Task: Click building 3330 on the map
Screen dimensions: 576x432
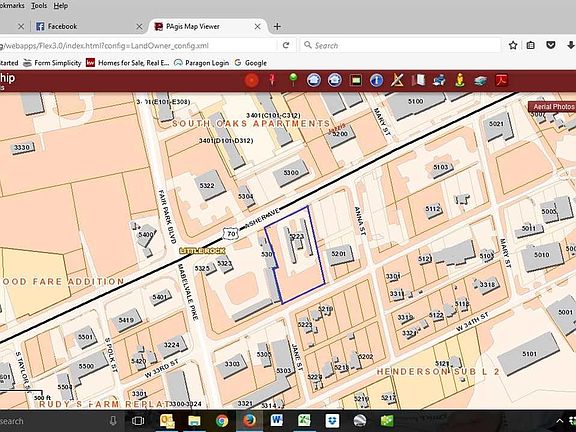Action: click(x=23, y=148)
